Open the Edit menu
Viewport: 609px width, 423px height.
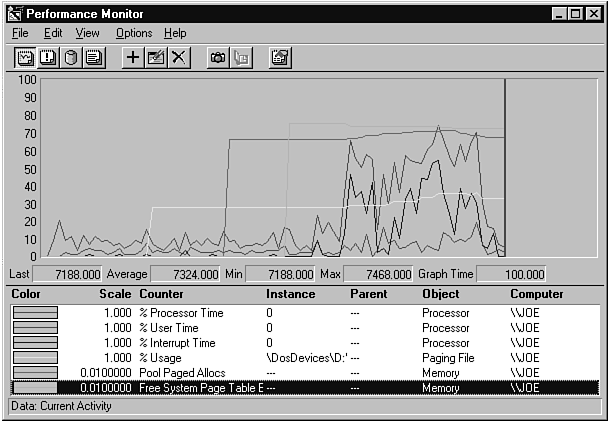point(52,33)
